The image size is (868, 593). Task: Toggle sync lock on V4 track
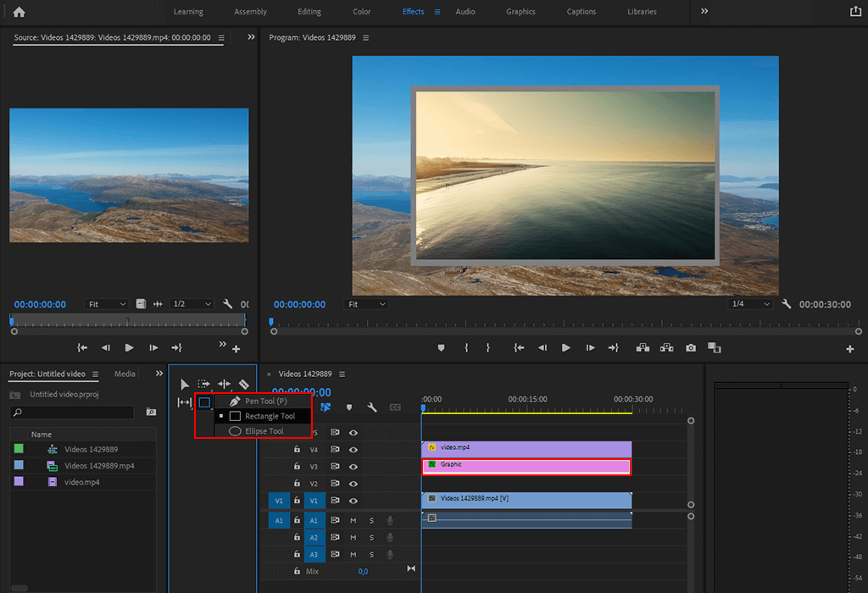pos(335,449)
